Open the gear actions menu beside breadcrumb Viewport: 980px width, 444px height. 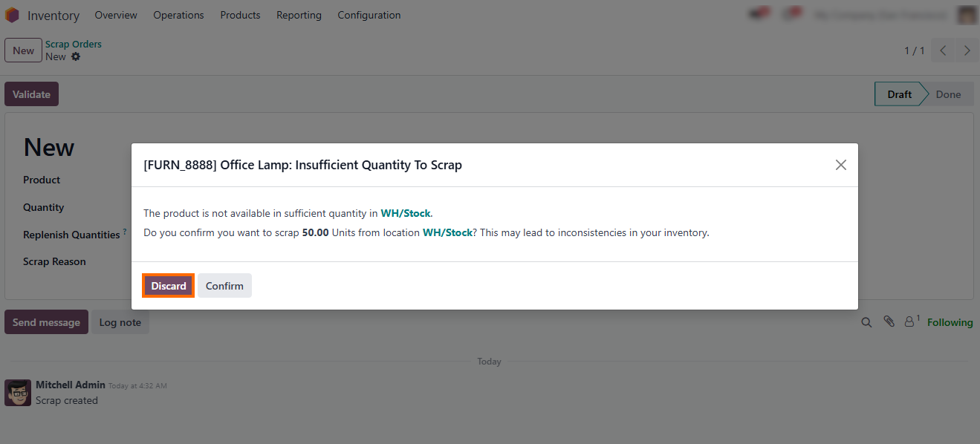[x=76, y=56]
